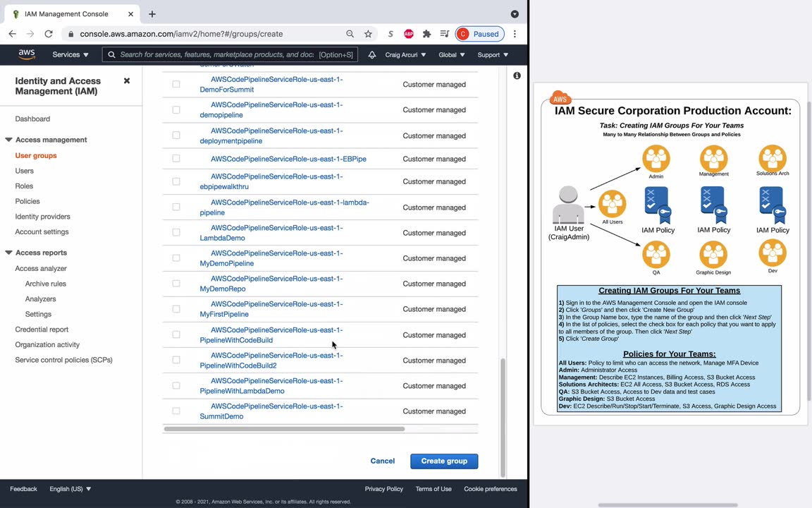Click the media control playlist icon
This screenshot has height=508, width=812.
coord(444,34)
